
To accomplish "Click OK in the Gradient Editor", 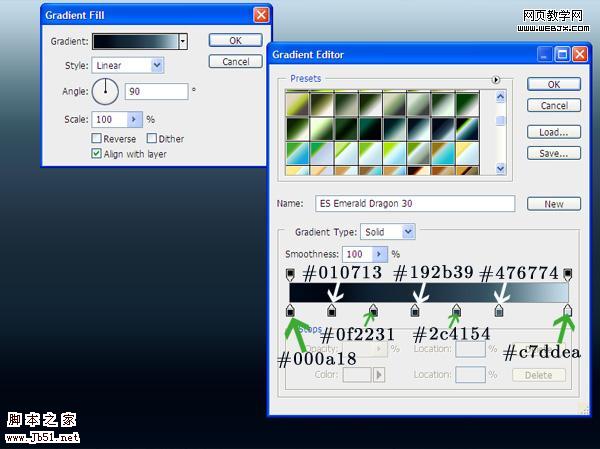I will coord(554,84).
